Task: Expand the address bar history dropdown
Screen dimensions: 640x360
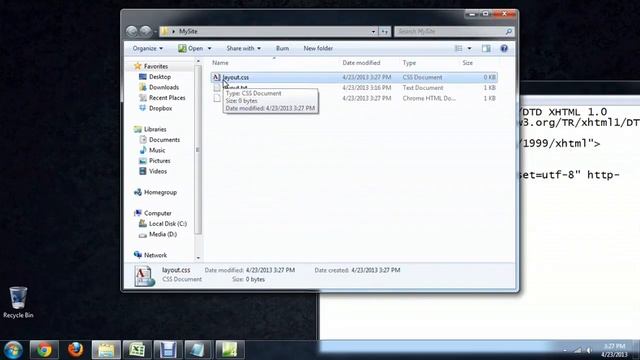Action: click(x=373, y=31)
